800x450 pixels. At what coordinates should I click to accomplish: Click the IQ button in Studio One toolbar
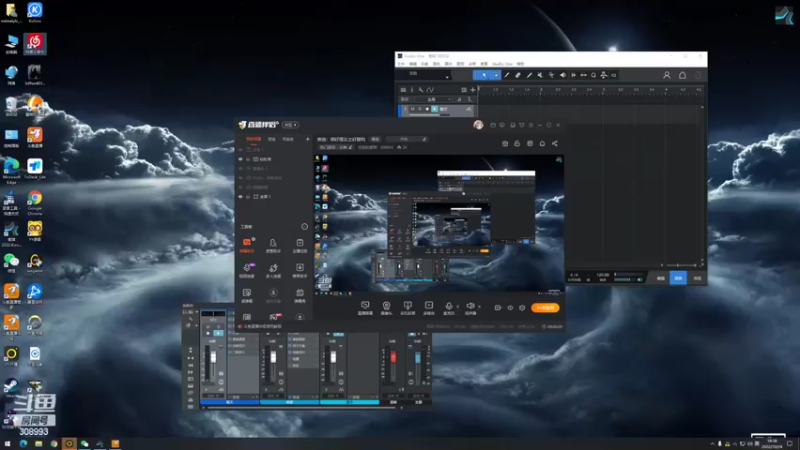click(614, 75)
